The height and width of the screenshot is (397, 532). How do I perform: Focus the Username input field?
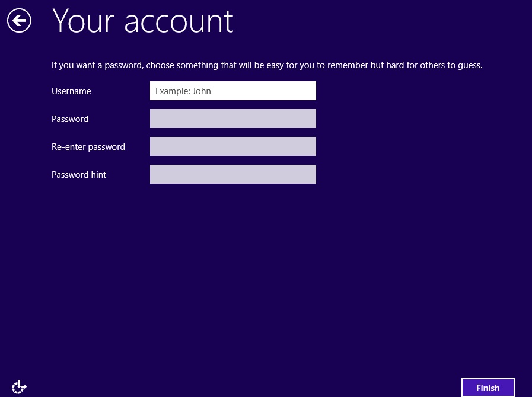[232, 91]
